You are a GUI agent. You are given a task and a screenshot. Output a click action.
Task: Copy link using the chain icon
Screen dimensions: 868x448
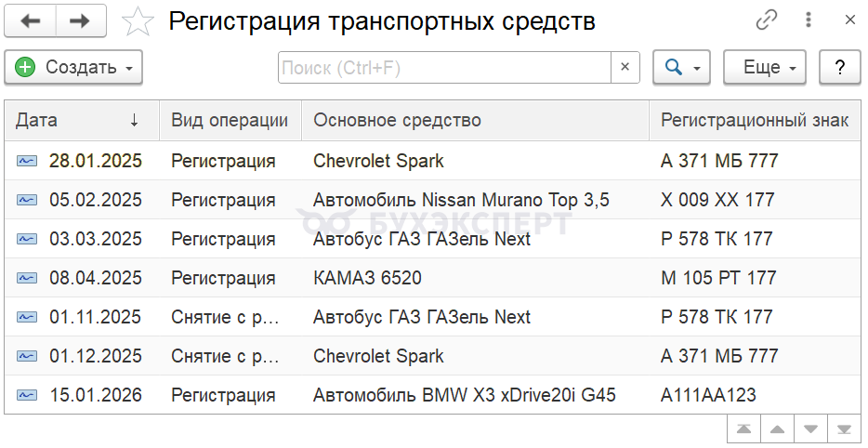click(767, 20)
